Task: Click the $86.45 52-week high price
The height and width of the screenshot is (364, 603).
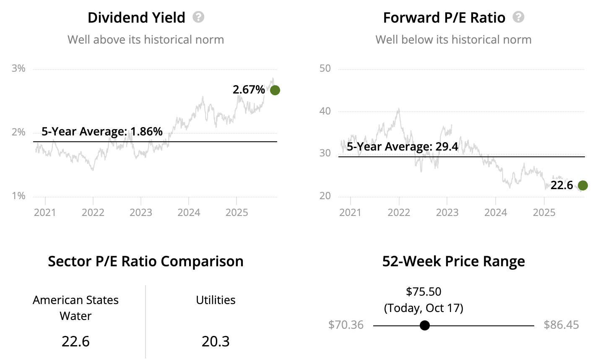Action: 561,325
